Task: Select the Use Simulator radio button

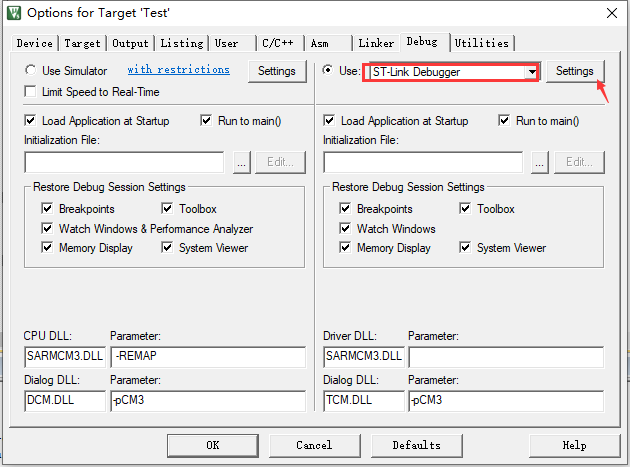Action: point(31,70)
